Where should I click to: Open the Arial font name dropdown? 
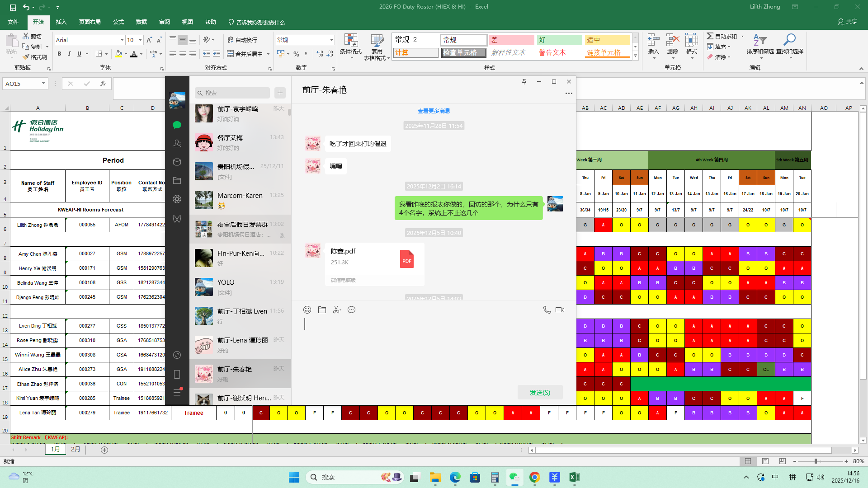coord(122,40)
